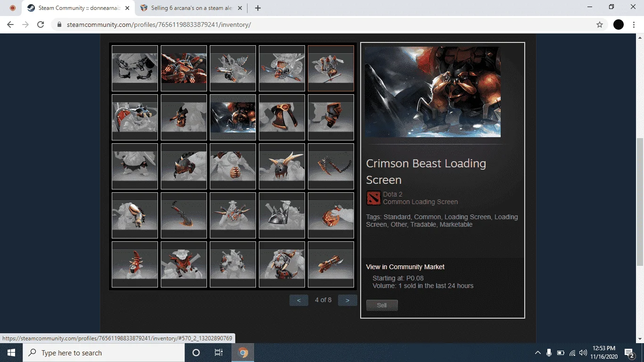The width and height of the screenshot is (644, 362).
Task: Reload the Steam inventory page
Action: [41, 25]
